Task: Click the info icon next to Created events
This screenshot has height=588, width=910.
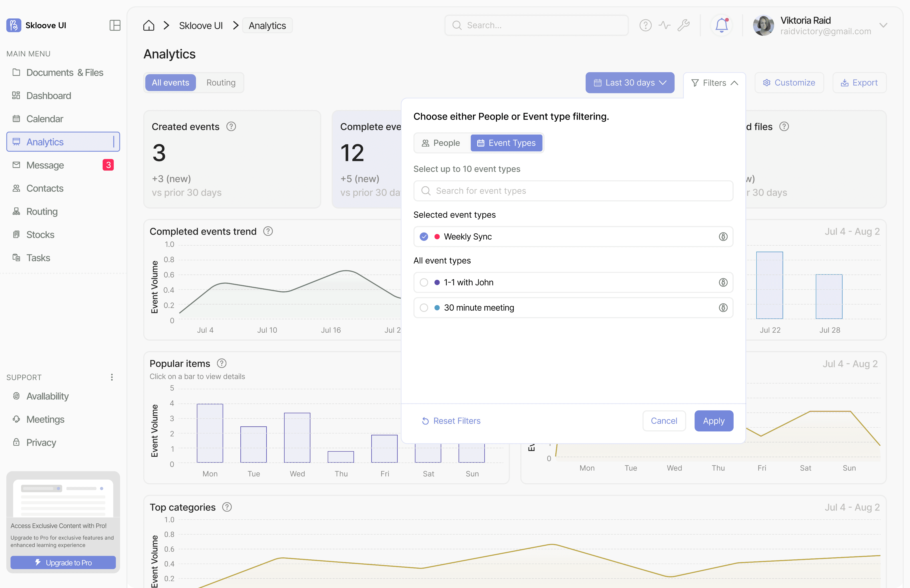Action: tap(231, 126)
